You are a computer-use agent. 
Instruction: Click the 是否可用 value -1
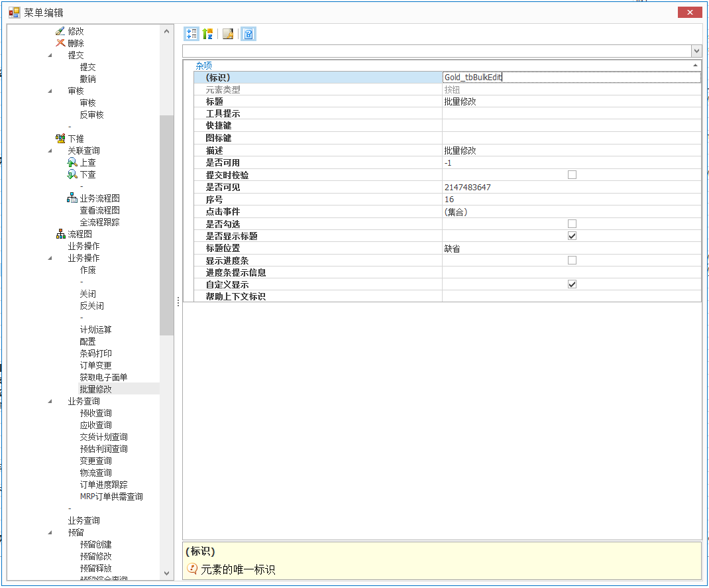coord(572,163)
